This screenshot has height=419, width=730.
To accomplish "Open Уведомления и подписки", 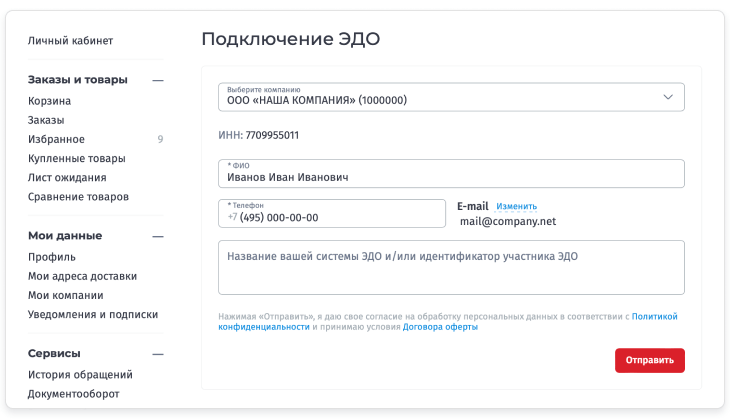I will pyautogui.click(x=92, y=314).
